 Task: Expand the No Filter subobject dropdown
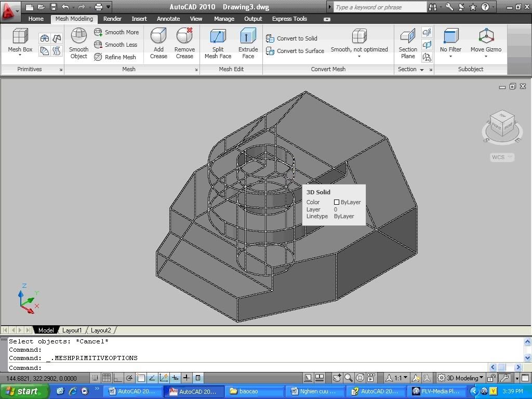[450, 56]
